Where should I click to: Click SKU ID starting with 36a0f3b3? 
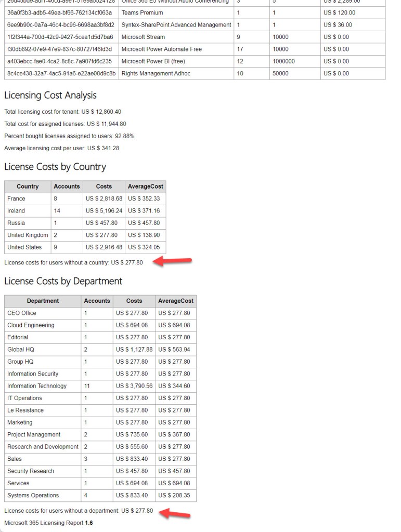click(x=61, y=13)
